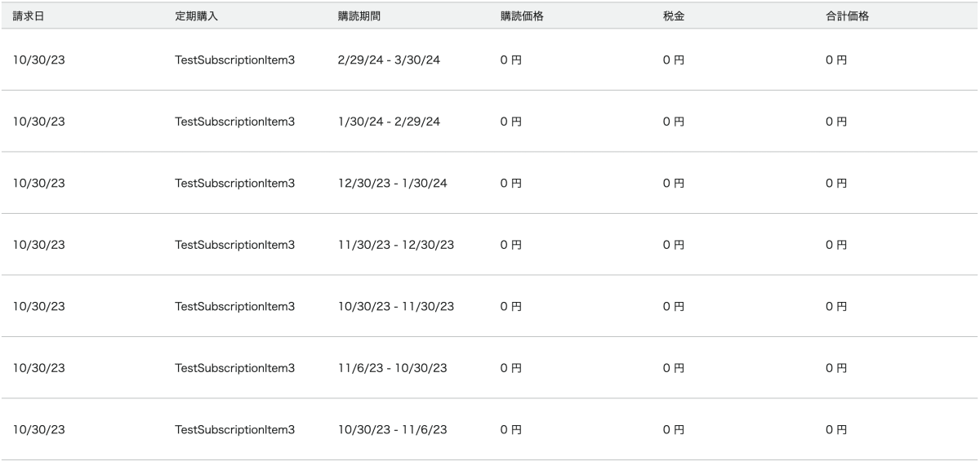
Task: Click period 12/30/23 - 1/30/24
Action: [392, 183]
